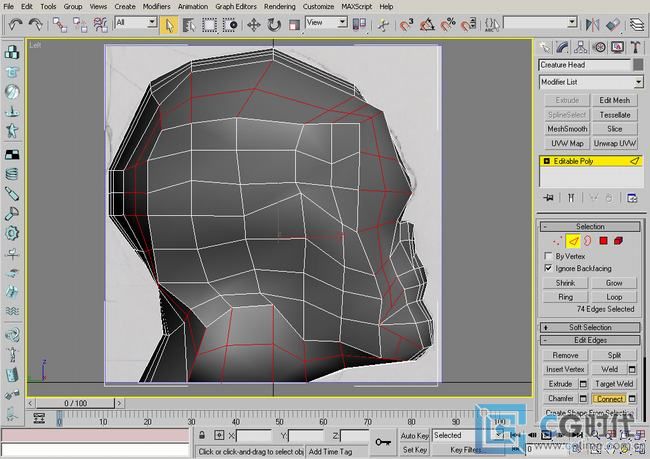Toggle Percent Snap button

(447, 25)
